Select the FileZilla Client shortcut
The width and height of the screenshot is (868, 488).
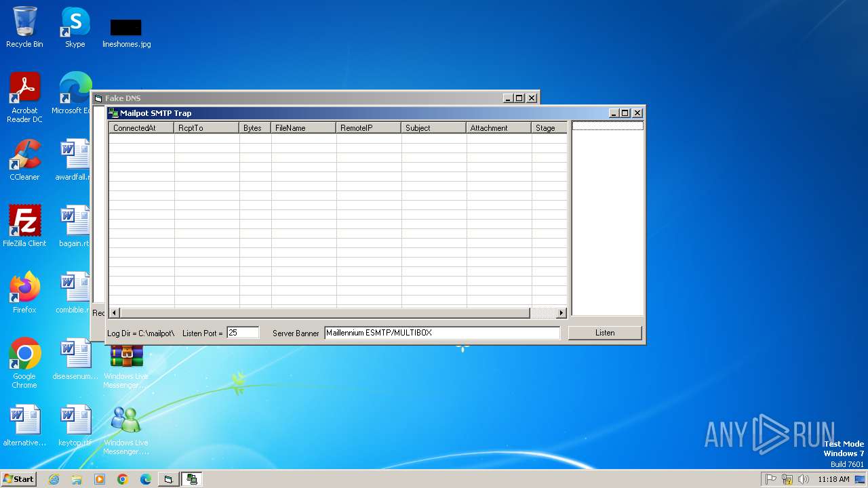[x=24, y=226]
